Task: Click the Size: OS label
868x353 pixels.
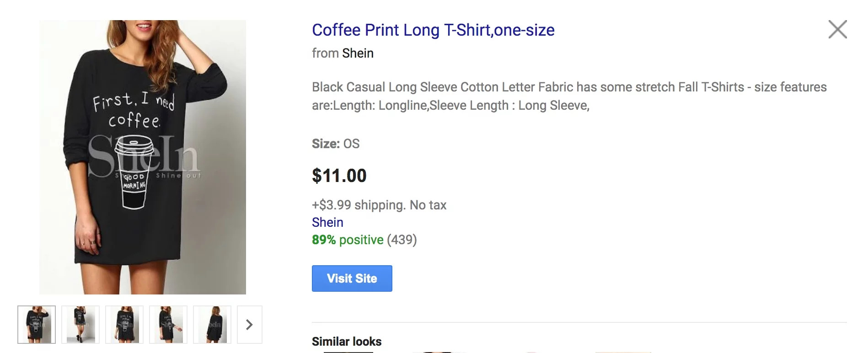Action: 336,144
